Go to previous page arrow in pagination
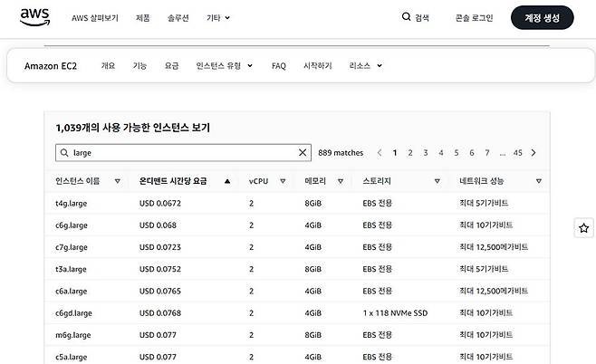Viewport: 596px width, 364px height. (x=380, y=153)
